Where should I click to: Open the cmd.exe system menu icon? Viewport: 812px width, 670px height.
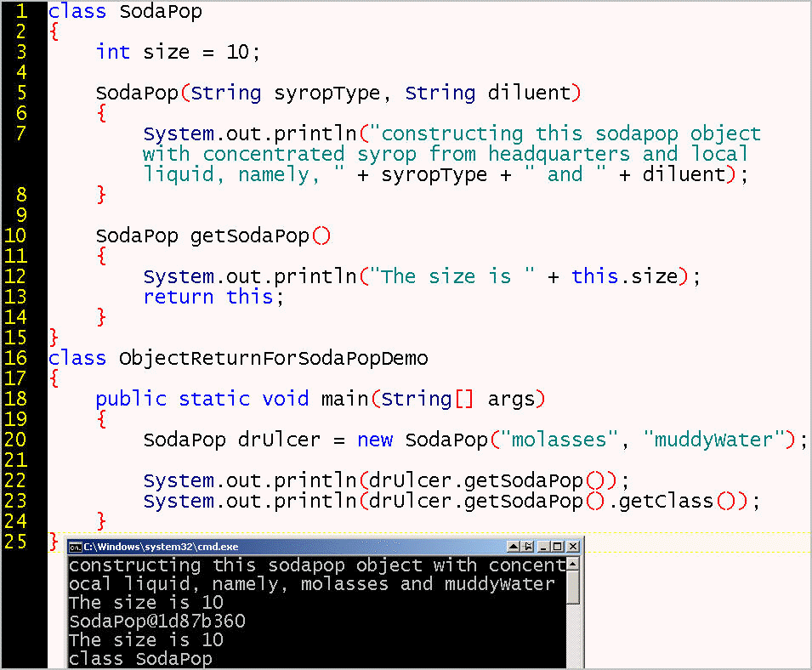click(x=75, y=547)
